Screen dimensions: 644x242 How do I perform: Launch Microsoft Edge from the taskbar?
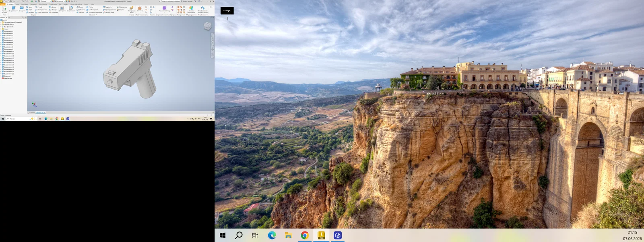point(272,235)
